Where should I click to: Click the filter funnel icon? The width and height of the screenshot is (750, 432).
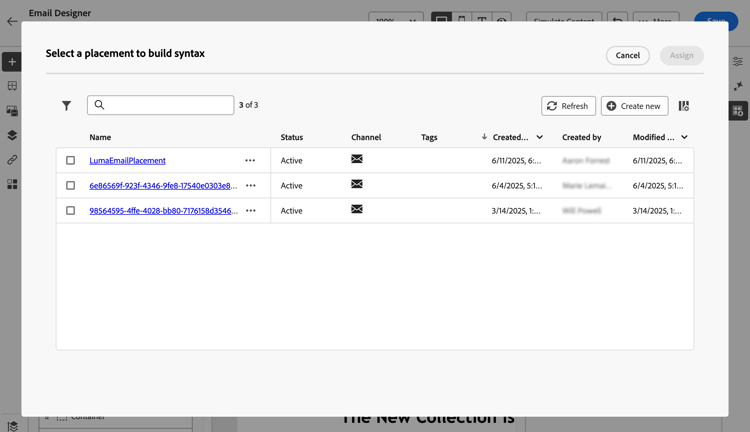click(x=66, y=105)
